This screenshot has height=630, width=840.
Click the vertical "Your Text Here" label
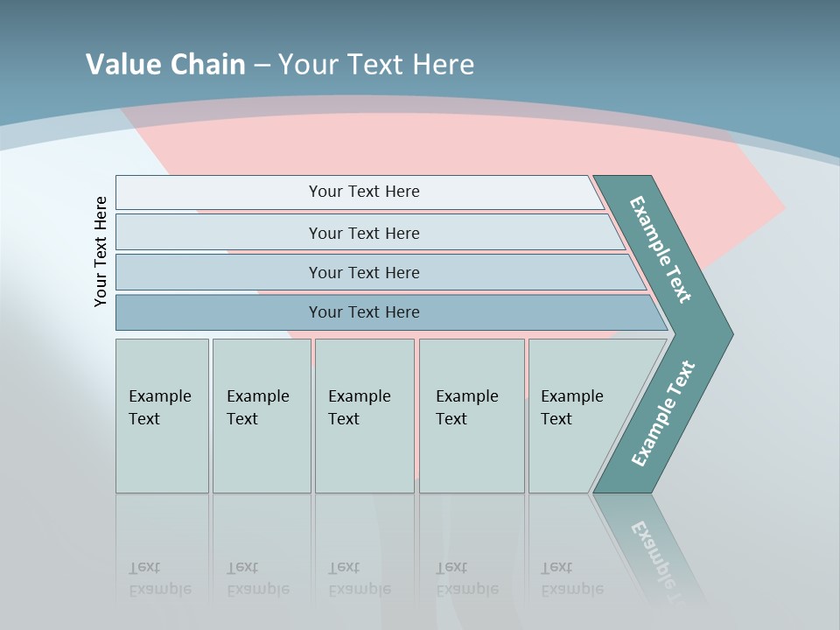coord(101,251)
